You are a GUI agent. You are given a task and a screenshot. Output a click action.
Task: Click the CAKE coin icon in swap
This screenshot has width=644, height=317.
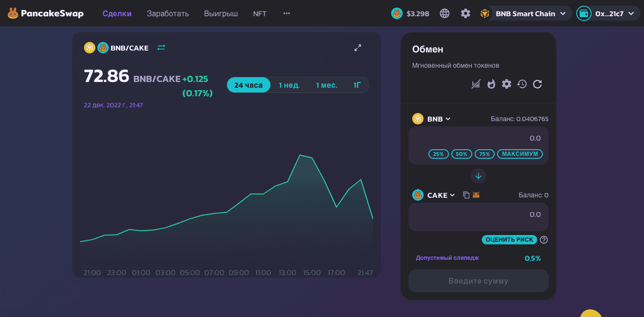(418, 195)
